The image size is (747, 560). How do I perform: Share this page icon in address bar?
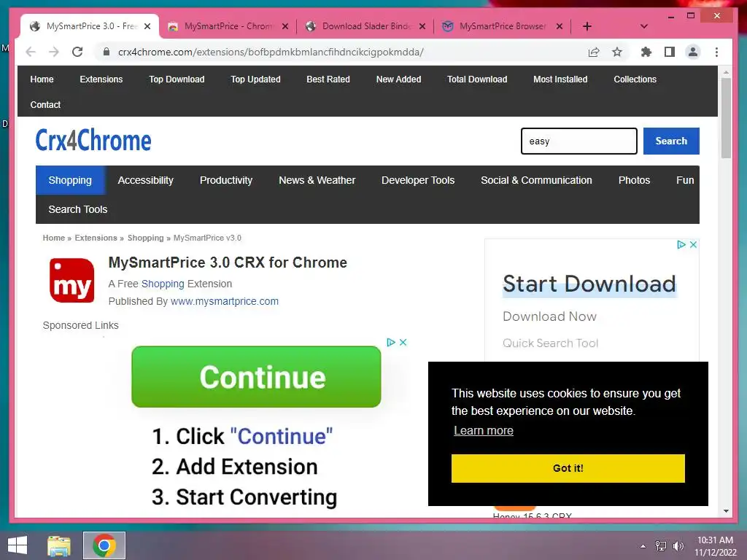click(x=594, y=52)
